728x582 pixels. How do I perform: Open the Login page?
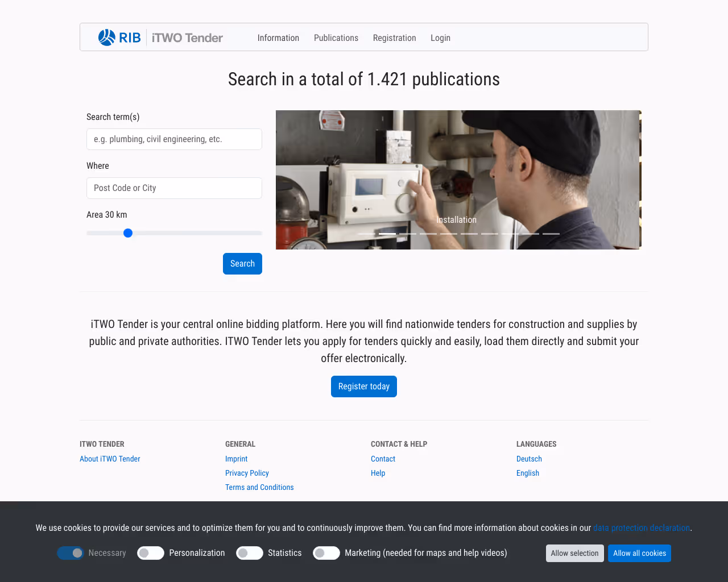[x=440, y=38]
